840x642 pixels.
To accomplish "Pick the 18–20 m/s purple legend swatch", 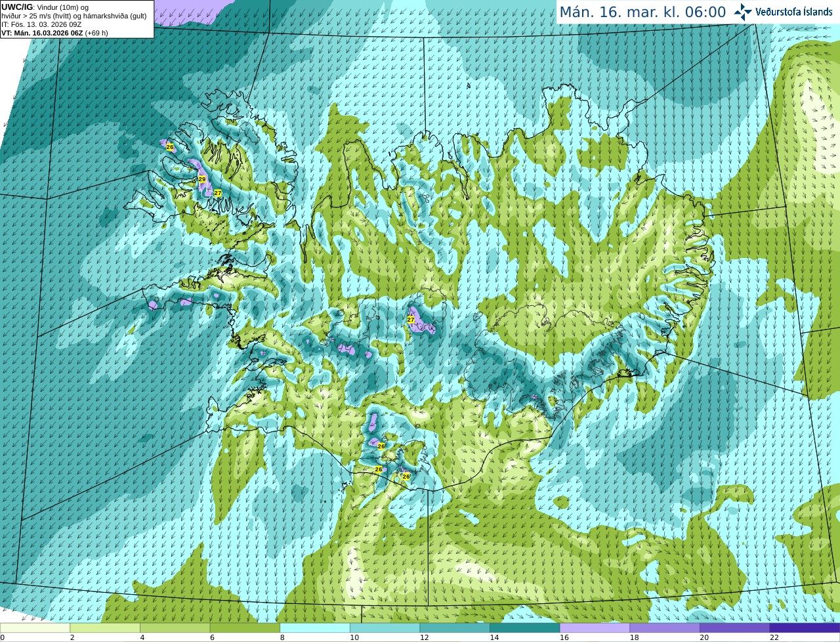I will click(x=665, y=628).
